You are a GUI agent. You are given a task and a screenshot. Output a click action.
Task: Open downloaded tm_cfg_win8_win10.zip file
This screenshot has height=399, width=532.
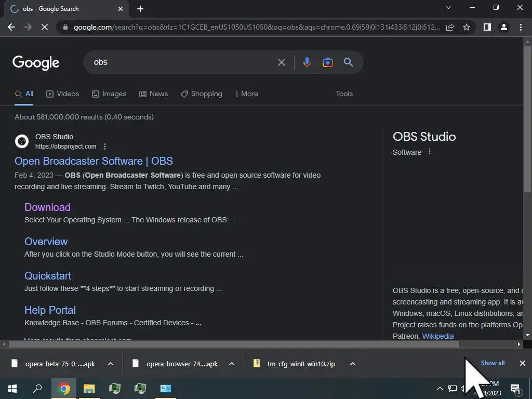tap(295, 364)
